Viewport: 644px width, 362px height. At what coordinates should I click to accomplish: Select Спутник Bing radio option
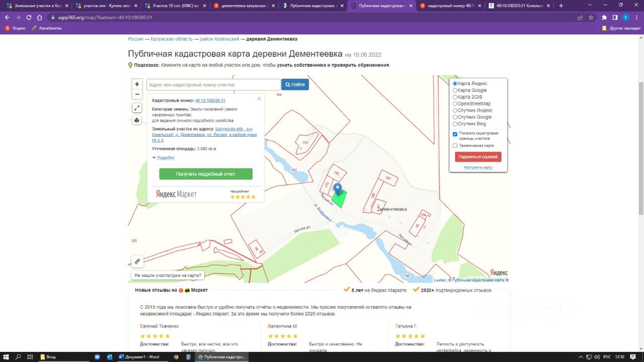[455, 124]
